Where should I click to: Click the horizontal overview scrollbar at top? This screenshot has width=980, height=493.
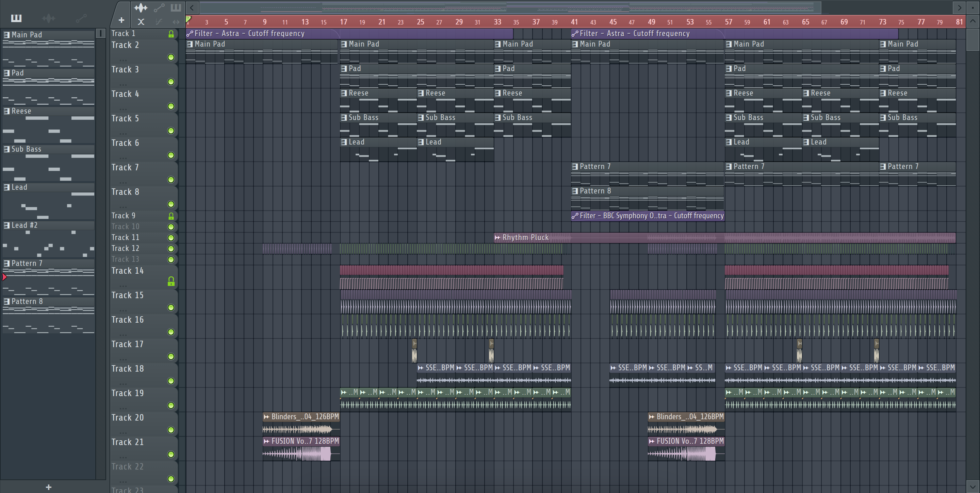pos(510,7)
